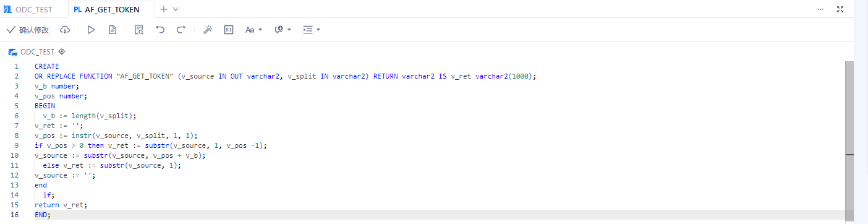The image size is (868, 224).
Task: Open find and replace search icon
Action: (139, 30)
